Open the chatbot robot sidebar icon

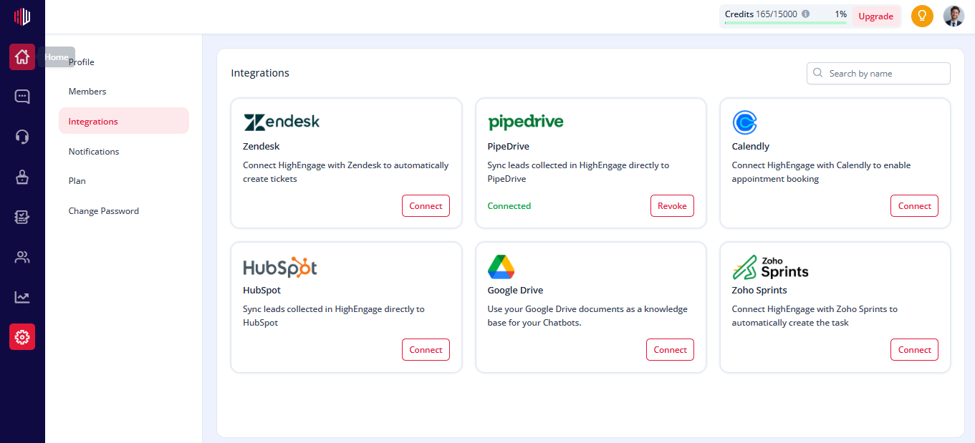pyautogui.click(x=22, y=177)
